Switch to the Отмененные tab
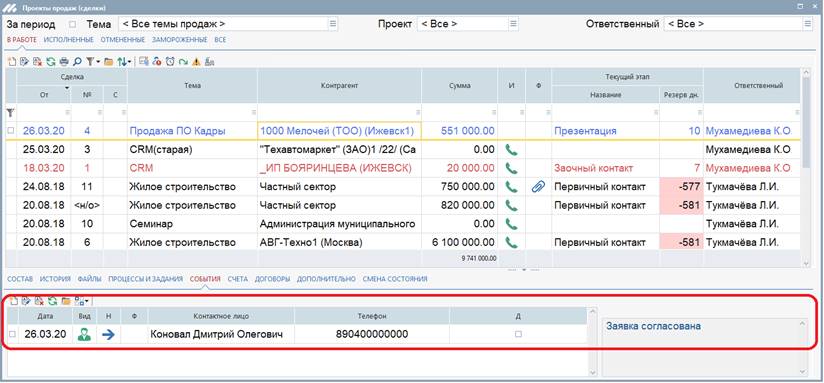This screenshot has width=824, height=383. pyautogui.click(x=122, y=40)
